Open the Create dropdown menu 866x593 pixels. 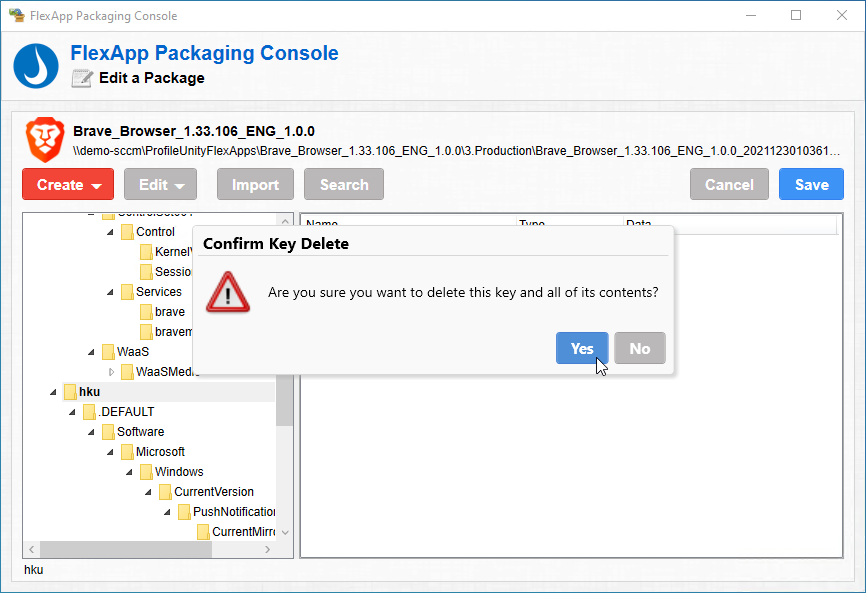point(68,185)
